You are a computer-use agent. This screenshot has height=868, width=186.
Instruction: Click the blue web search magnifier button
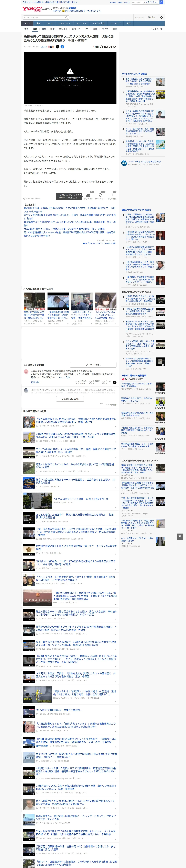pyautogui.click(x=161, y=2)
